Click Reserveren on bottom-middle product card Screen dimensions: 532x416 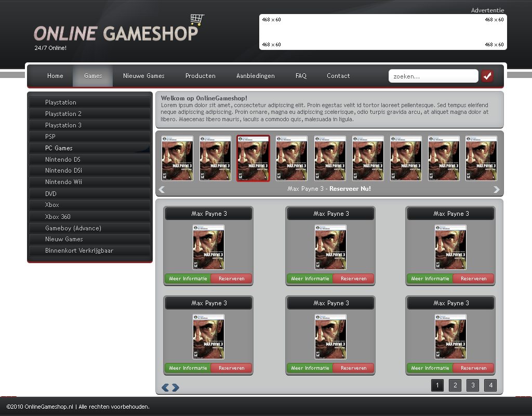pyautogui.click(x=353, y=368)
